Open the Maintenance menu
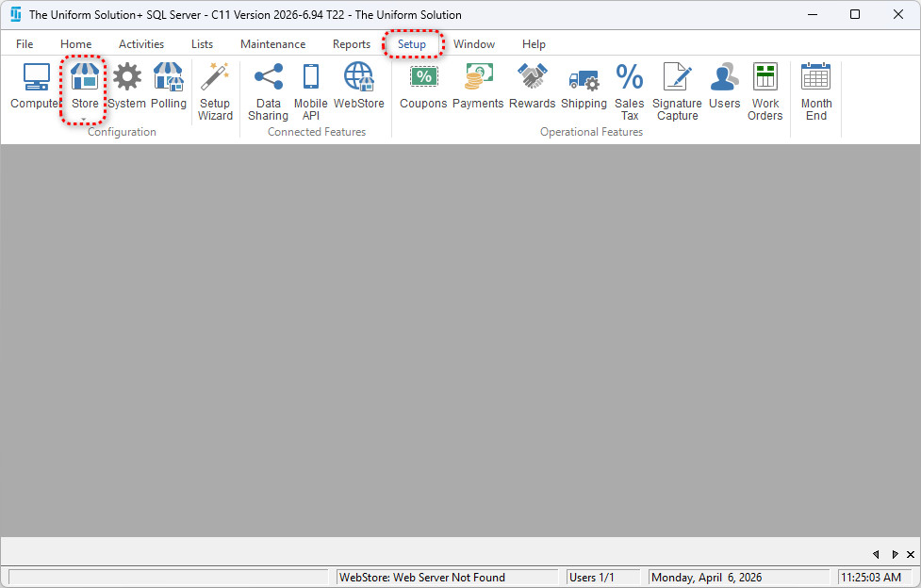 pos(272,44)
